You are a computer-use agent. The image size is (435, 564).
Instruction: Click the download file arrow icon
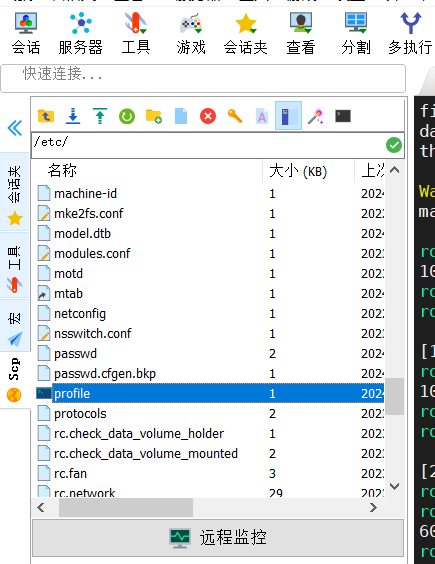(73, 116)
